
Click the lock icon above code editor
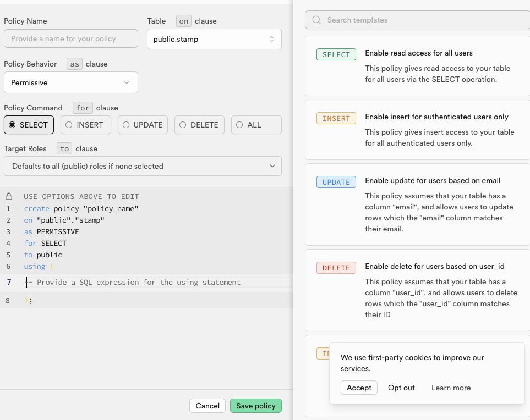tap(9, 196)
